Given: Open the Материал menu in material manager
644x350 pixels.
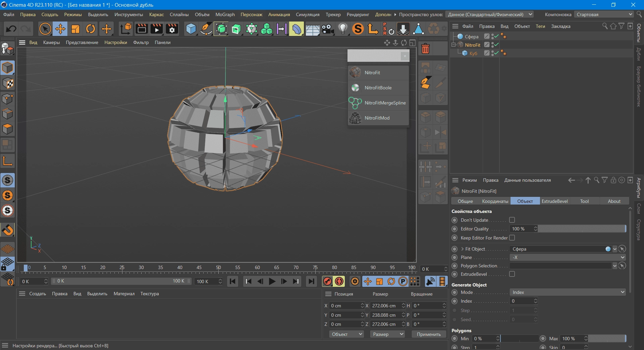Looking at the screenshot, I should (124, 294).
